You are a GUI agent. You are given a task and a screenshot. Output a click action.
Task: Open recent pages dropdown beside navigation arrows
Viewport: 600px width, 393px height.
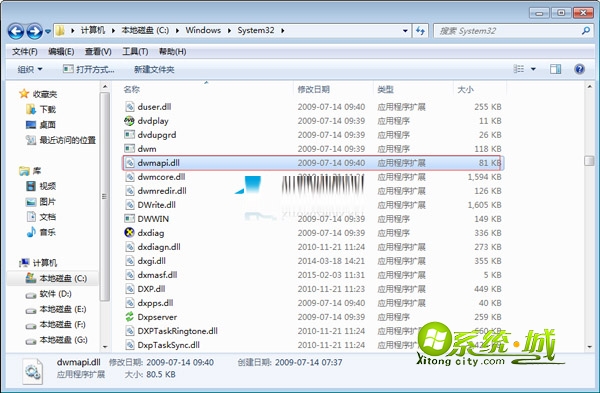48,31
